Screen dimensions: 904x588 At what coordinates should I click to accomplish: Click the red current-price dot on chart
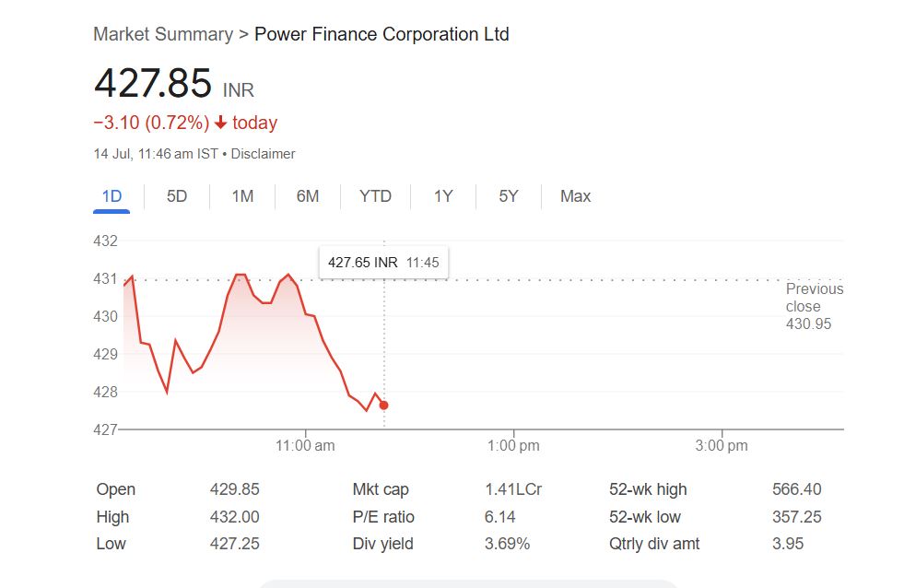pyautogui.click(x=384, y=406)
